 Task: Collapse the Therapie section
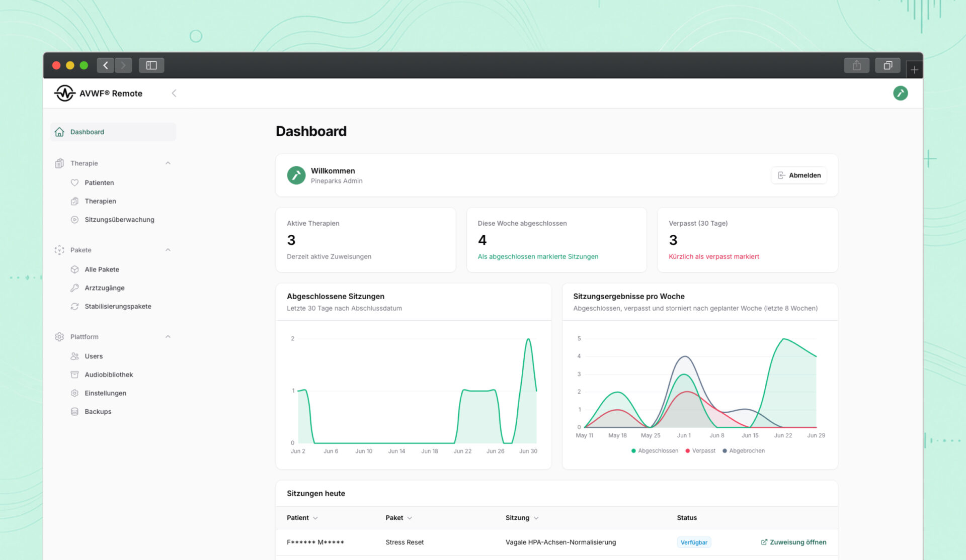[x=168, y=163]
